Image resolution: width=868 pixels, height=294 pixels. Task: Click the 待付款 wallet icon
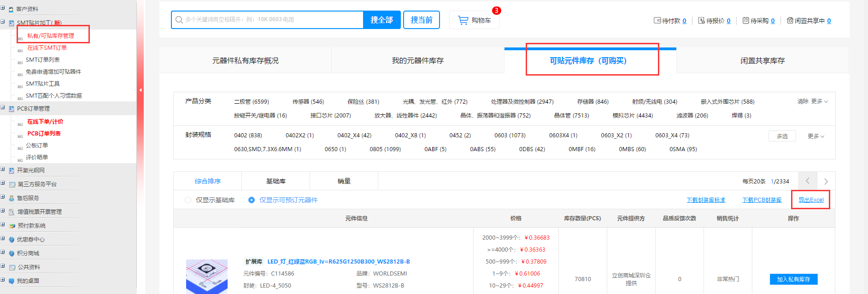657,21
